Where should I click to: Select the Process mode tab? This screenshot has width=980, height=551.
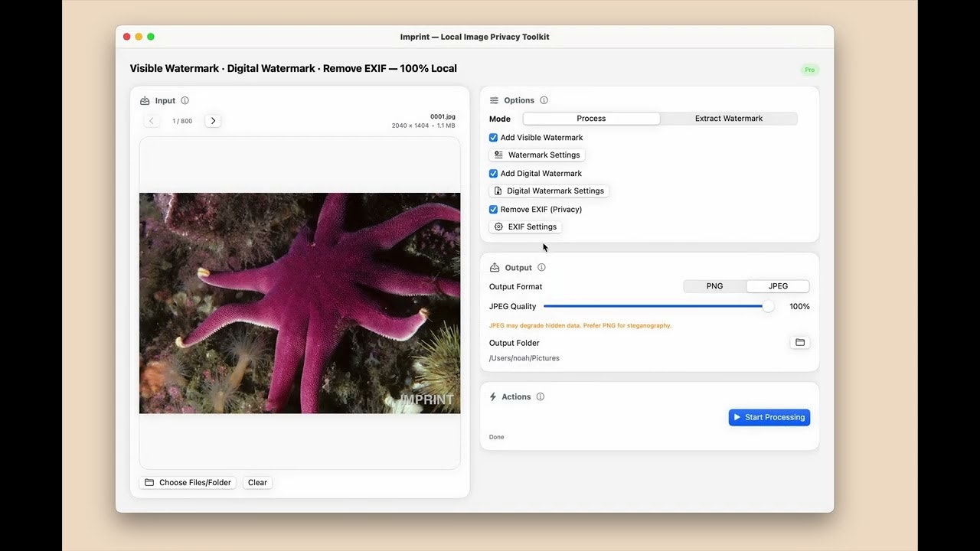click(x=591, y=119)
